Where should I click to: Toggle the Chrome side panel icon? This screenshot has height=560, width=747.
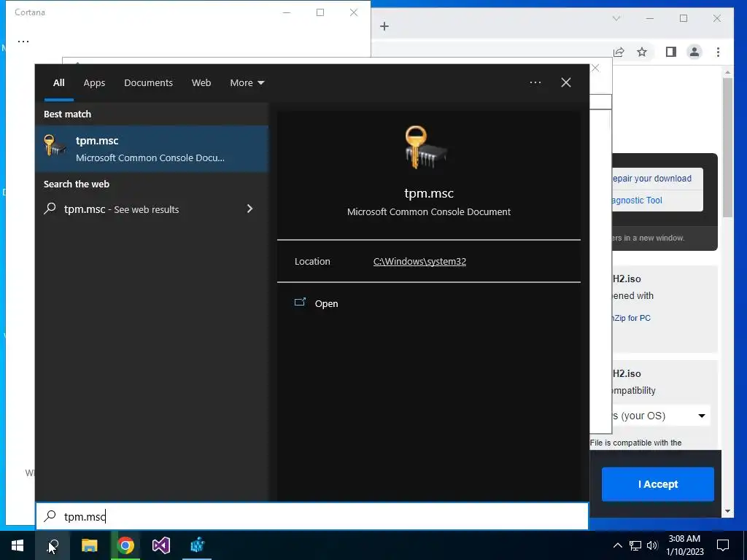[671, 52]
